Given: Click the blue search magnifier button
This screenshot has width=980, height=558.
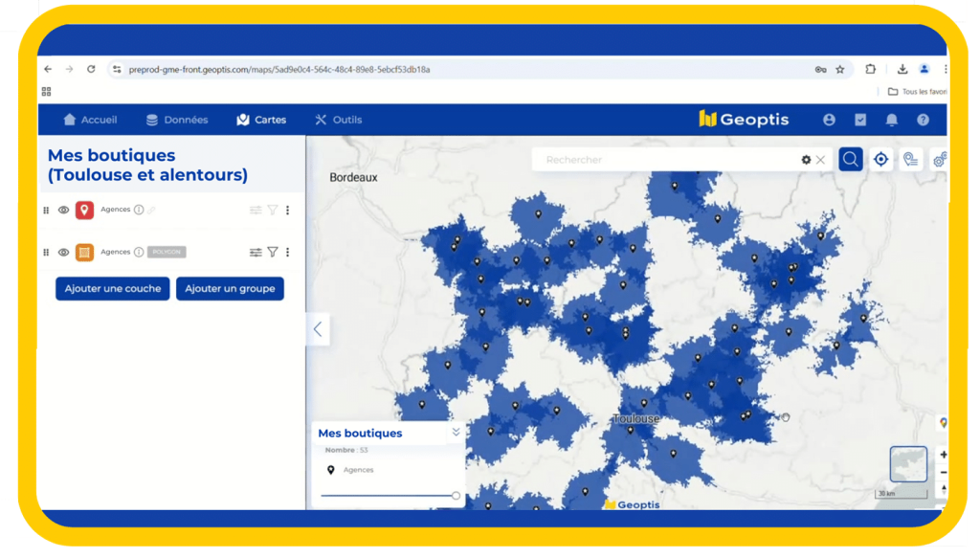Looking at the screenshot, I should [x=850, y=160].
